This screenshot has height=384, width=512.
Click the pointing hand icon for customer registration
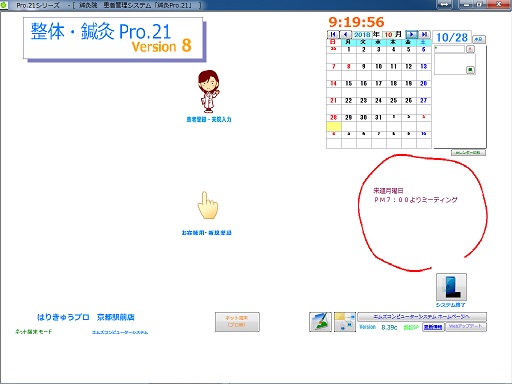[207, 205]
